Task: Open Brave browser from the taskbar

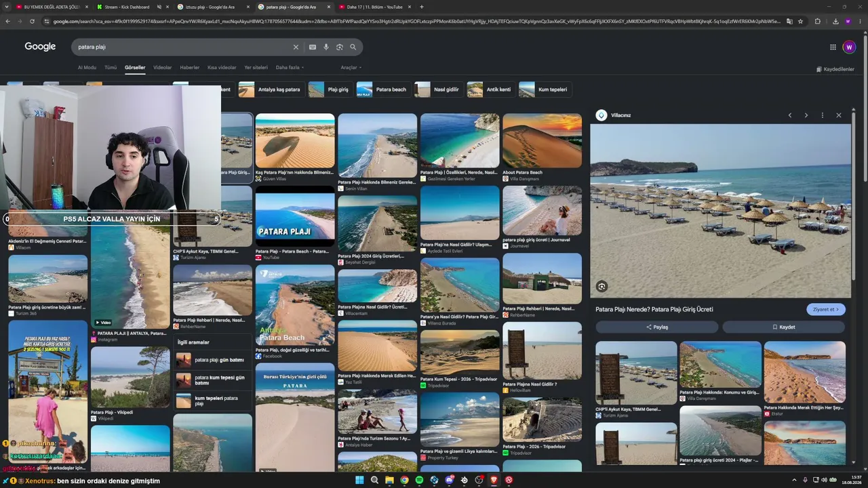Action: 494,480
